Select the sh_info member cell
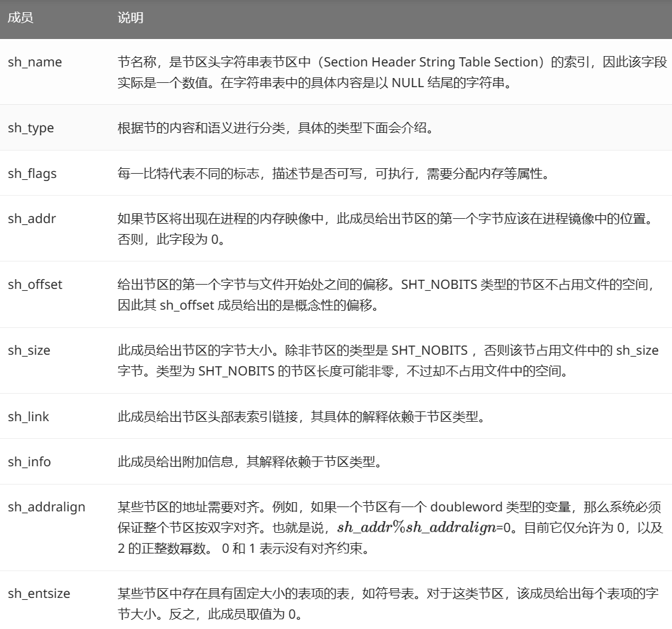This screenshot has height=629, width=672. 29,462
